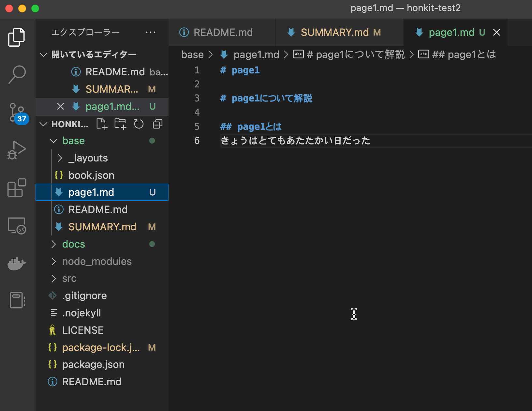
Task: Click the '## page1とは' breadcrumb
Action: point(457,54)
